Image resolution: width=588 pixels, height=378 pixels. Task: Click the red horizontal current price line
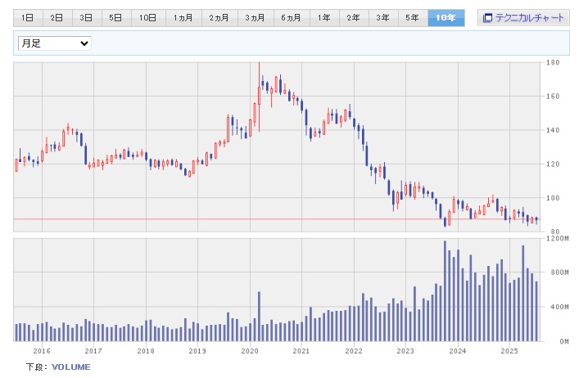pos(277,218)
